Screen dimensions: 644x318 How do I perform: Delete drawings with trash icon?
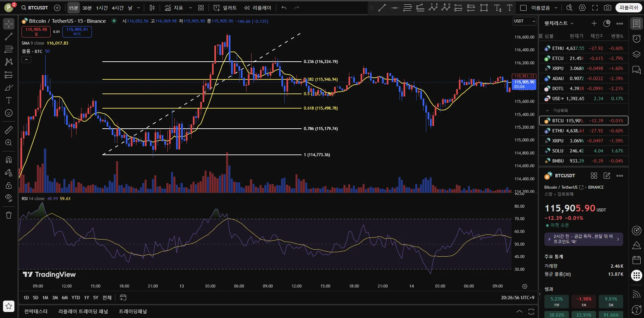coord(9,215)
